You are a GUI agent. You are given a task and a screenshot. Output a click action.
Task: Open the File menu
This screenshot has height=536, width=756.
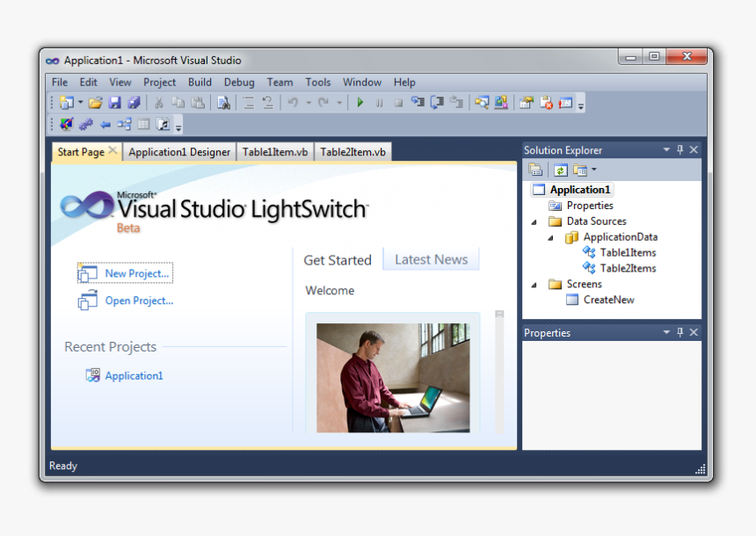pos(60,83)
